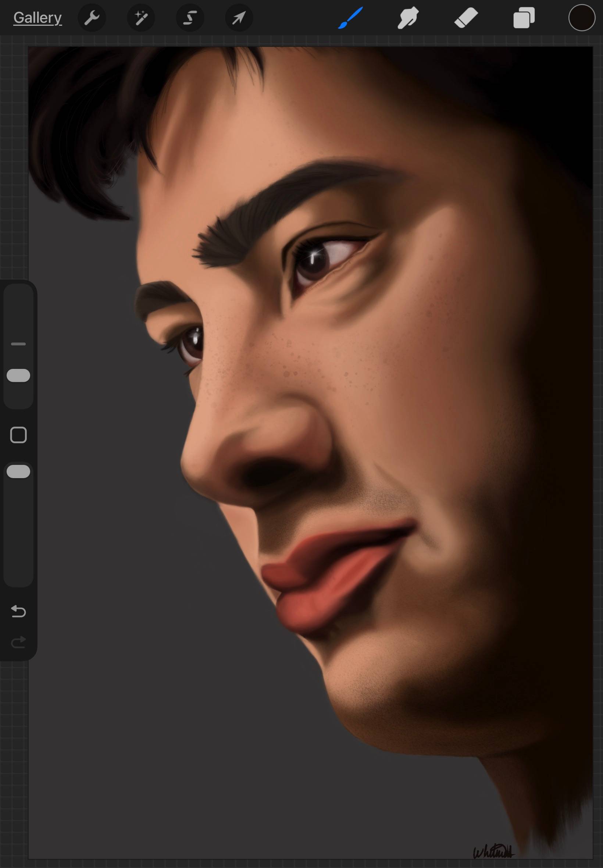Image resolution: width=603 pixels, height=868 pixels.
Task: Click the brush size slider handle
Action: [18, 375]
